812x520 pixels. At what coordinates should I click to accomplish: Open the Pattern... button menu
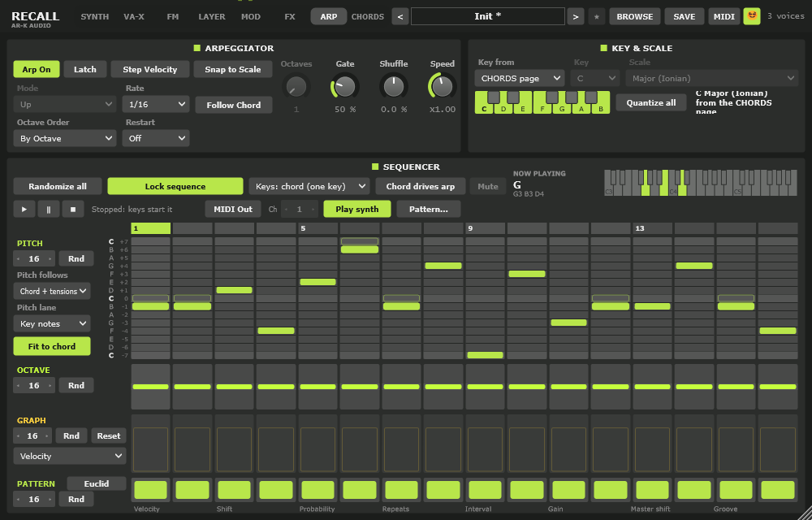[x=428, y=210]
